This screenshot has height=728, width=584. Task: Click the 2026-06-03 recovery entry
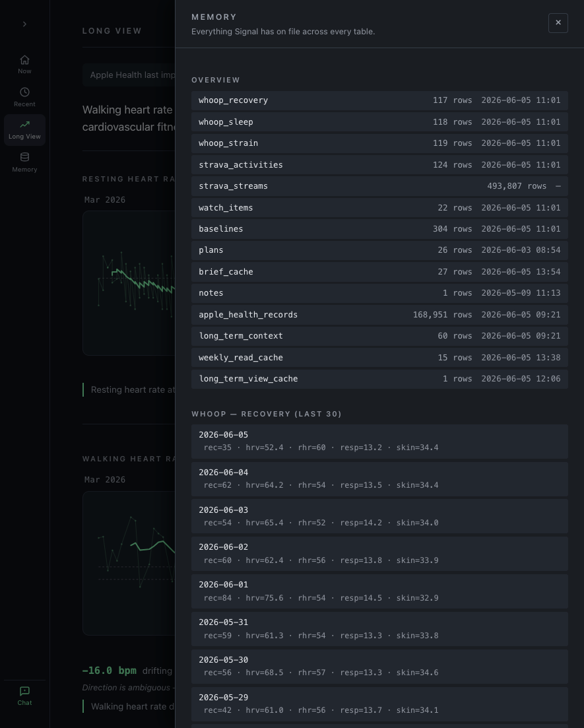[x=379, y=516]
